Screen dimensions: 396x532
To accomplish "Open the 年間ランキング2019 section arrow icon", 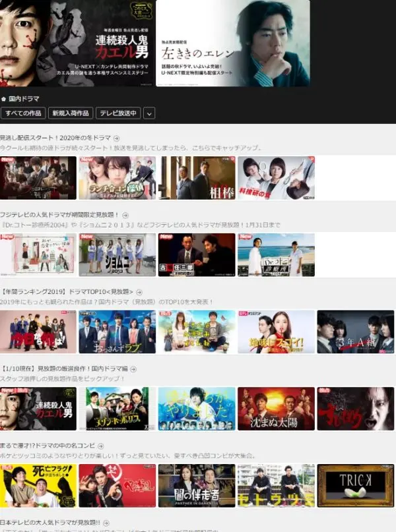I will point(139,292).
